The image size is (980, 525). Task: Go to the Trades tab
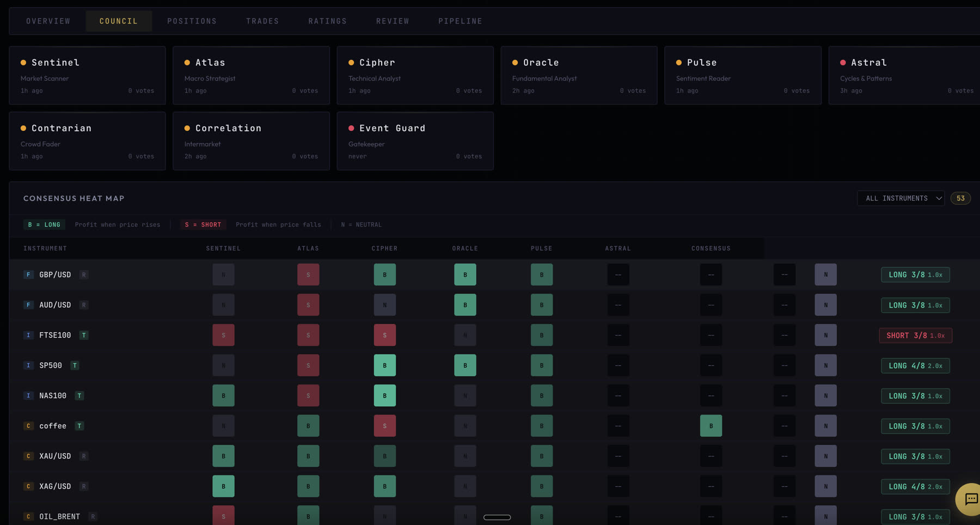[x=262, y=21]
